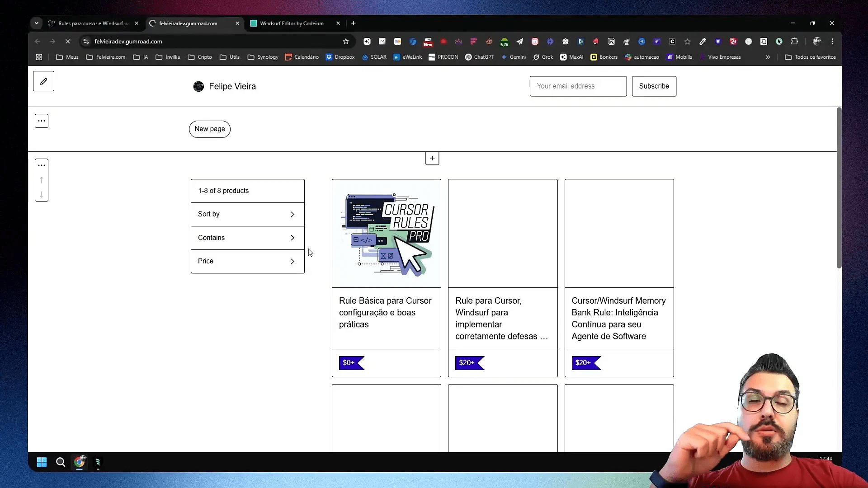Image resolution: width=868 pixels, height=488 pixels.
Task: Expand the Price filter
Action: 247,261
